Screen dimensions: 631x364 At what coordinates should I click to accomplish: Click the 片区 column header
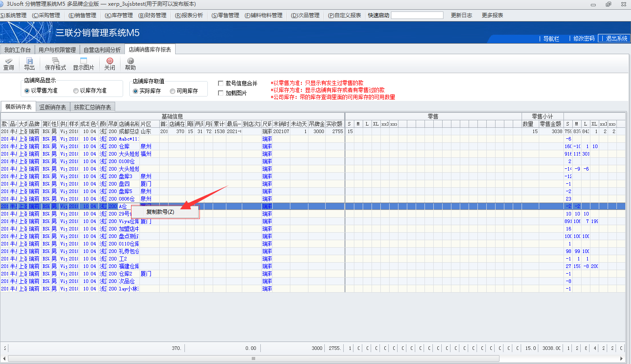pyautogui.click(x=150, y=124)
